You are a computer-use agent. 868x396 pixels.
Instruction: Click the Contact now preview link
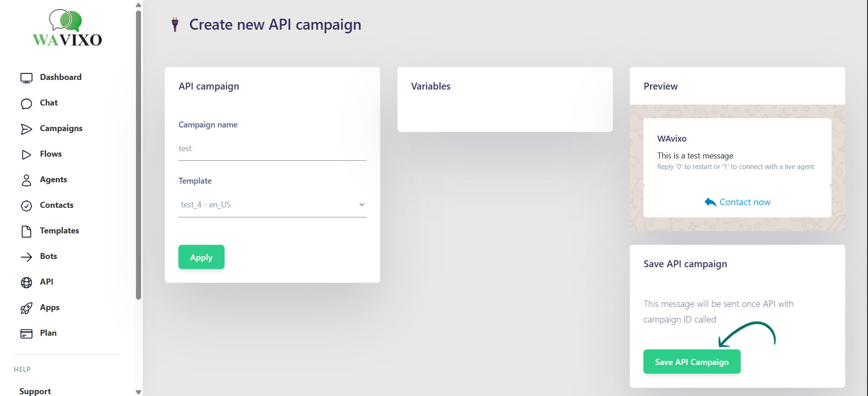tap(744, 202)
